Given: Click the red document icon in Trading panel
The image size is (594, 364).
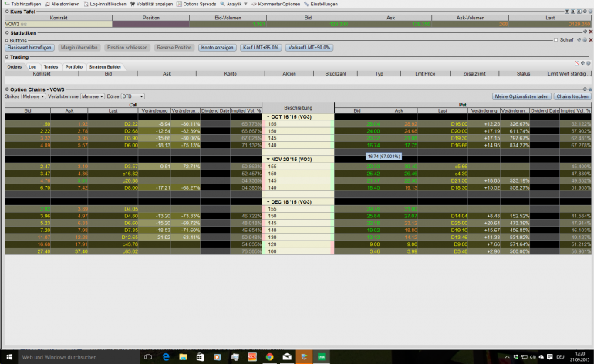Looking at the screenshot, I should tap(577, 63).
